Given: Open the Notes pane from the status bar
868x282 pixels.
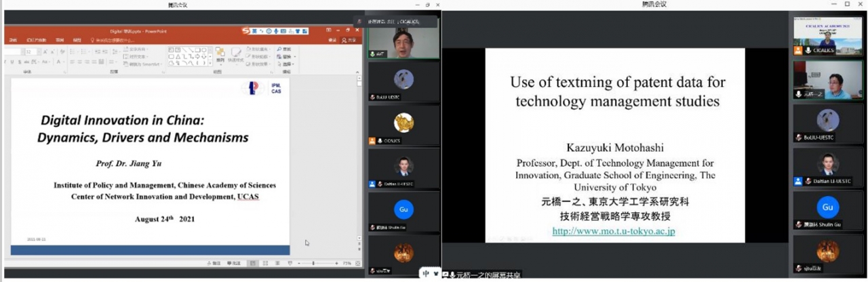Looking at the screenshot, I should (x=215, y=263).
